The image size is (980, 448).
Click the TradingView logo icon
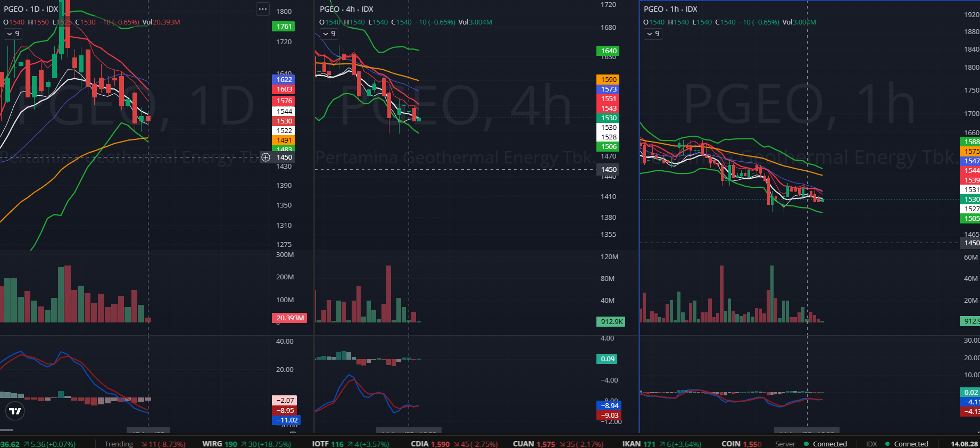click(x=15, y=411)
